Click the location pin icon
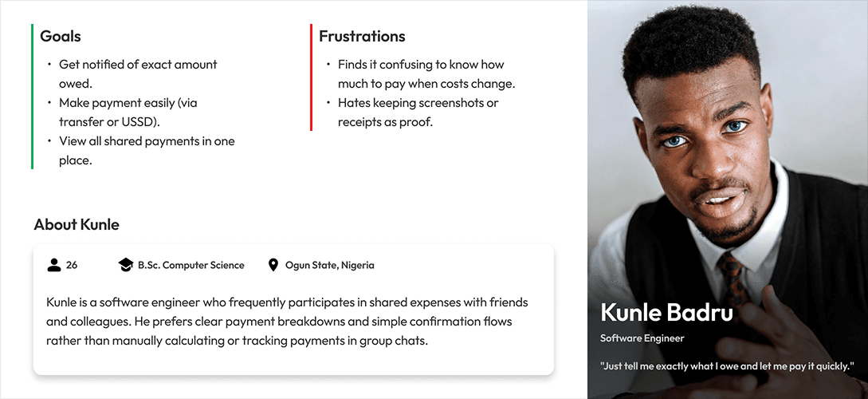Viewport: 868px width, 399px height. point(273,265)
